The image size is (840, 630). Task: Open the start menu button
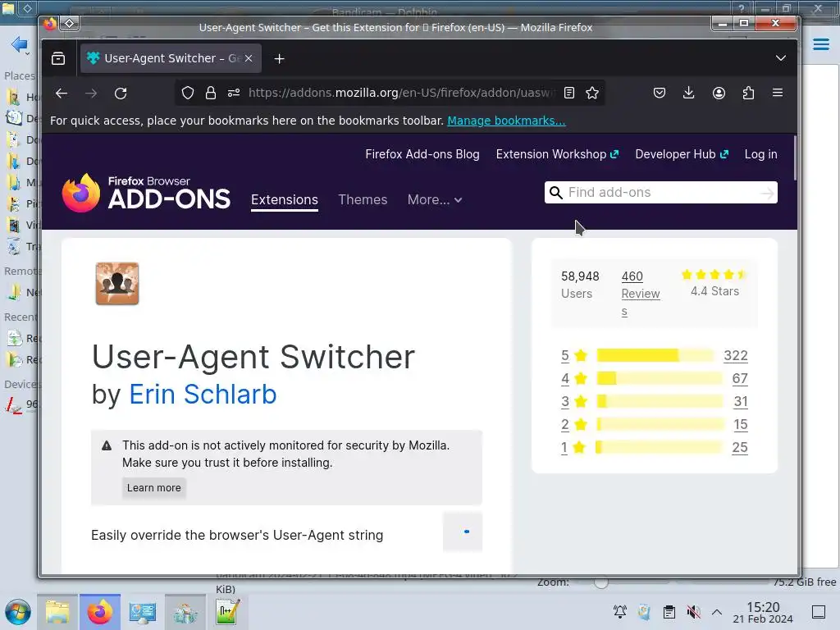[18, 612]
